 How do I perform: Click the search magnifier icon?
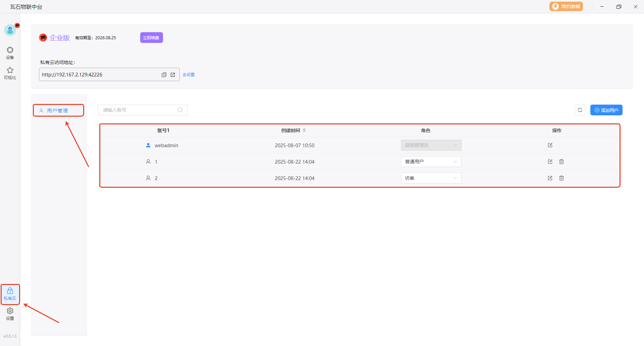point(180,110)
